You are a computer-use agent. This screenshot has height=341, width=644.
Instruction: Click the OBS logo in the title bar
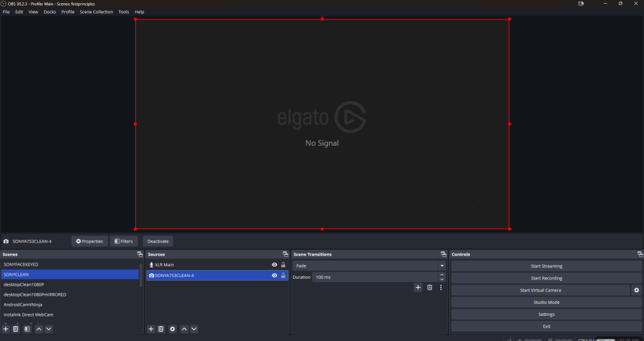coord(3,4)
